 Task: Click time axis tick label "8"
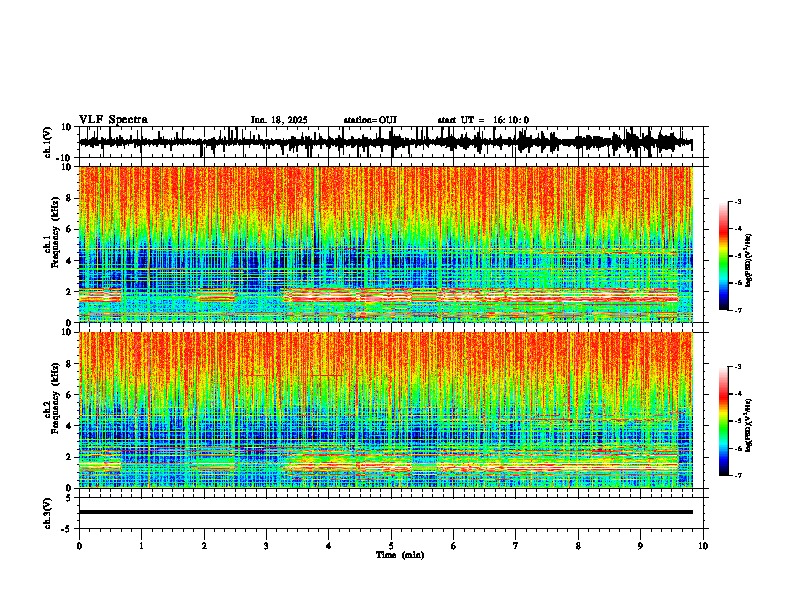[578, 546]
